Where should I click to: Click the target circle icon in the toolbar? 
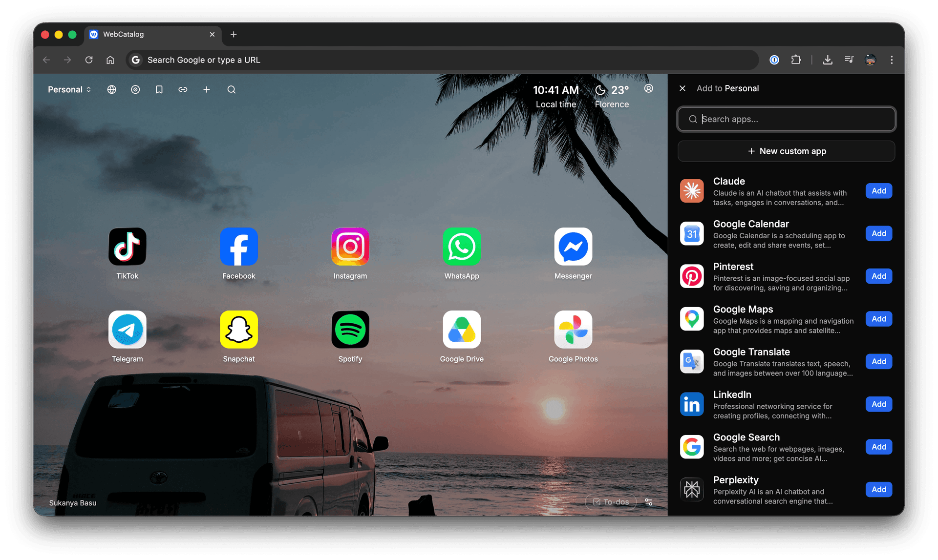tap(135, 89)
